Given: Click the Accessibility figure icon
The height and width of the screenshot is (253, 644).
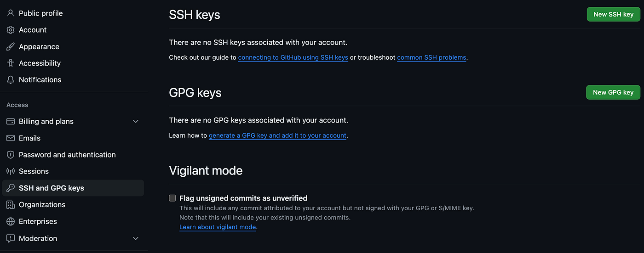Looking at the screenshot, I should (x=11, y=63).
